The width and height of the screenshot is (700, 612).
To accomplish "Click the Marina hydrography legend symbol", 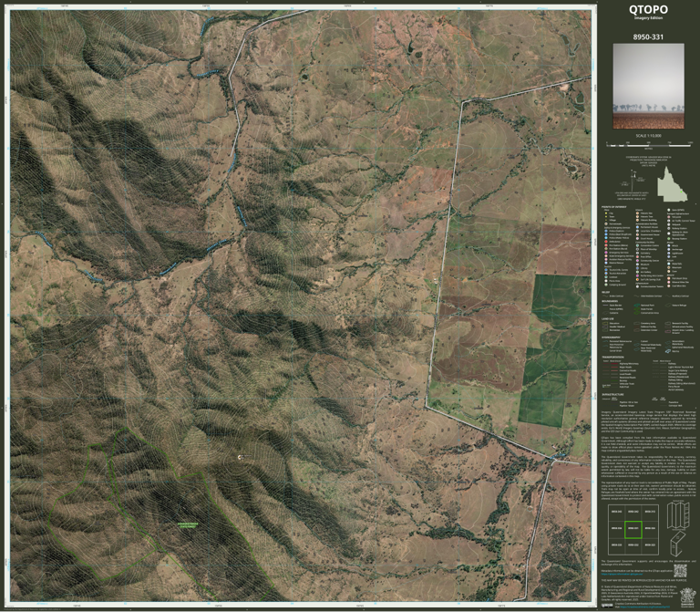I will coord(668,351).
